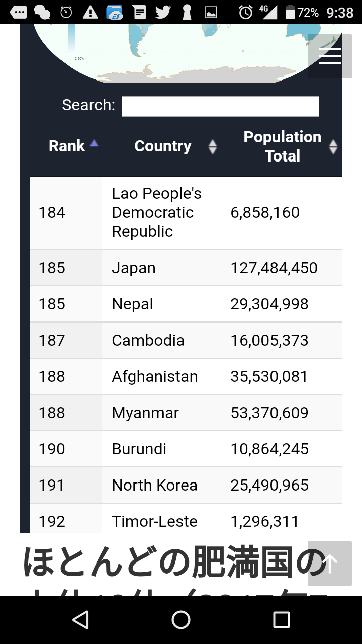Open the recent apps square button
Image resolution: width=362 pixels, height=644 pixels.
[x=281, y=620]
